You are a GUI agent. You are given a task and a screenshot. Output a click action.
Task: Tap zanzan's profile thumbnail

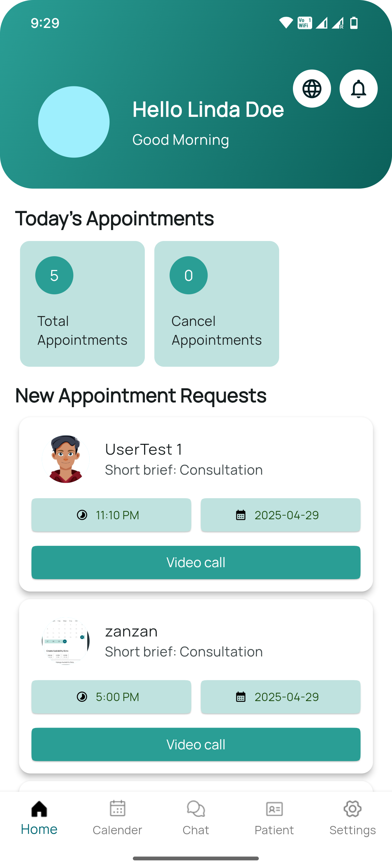pos(66,641)
